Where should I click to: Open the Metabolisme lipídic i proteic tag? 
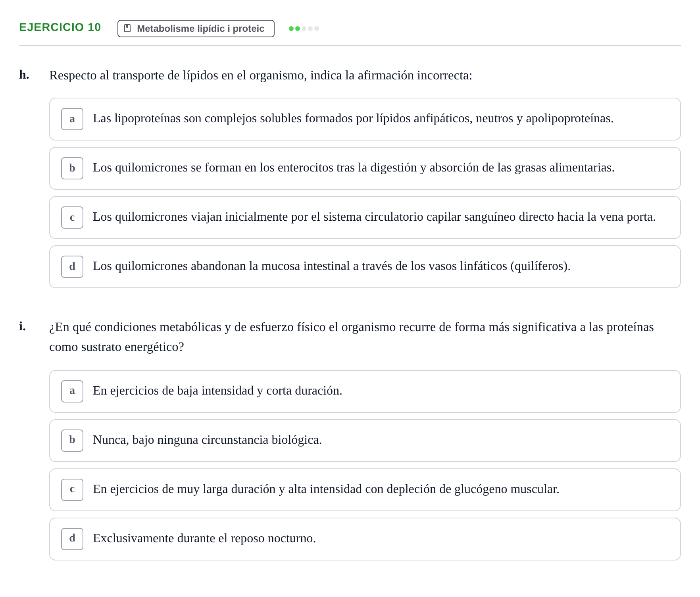click(x=196, y=29)
